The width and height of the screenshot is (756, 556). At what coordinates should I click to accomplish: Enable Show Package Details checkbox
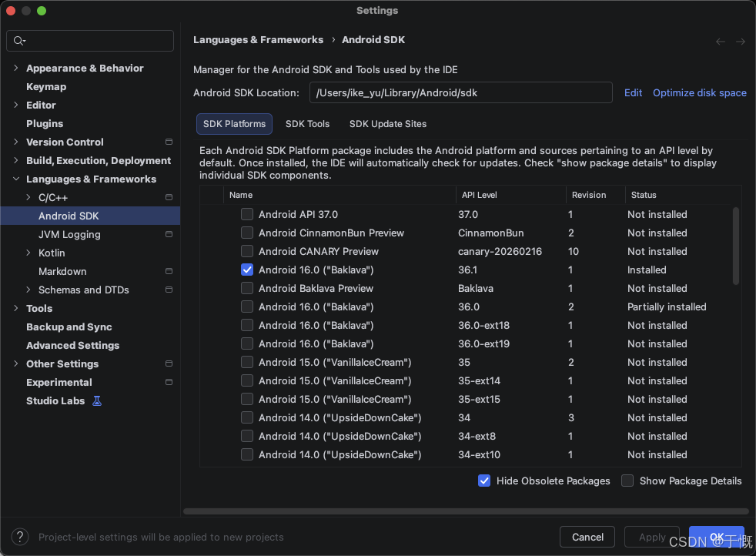pos(627,481)
